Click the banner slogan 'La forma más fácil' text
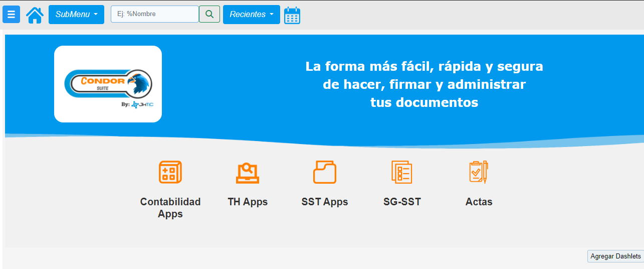 coord(424,84)
